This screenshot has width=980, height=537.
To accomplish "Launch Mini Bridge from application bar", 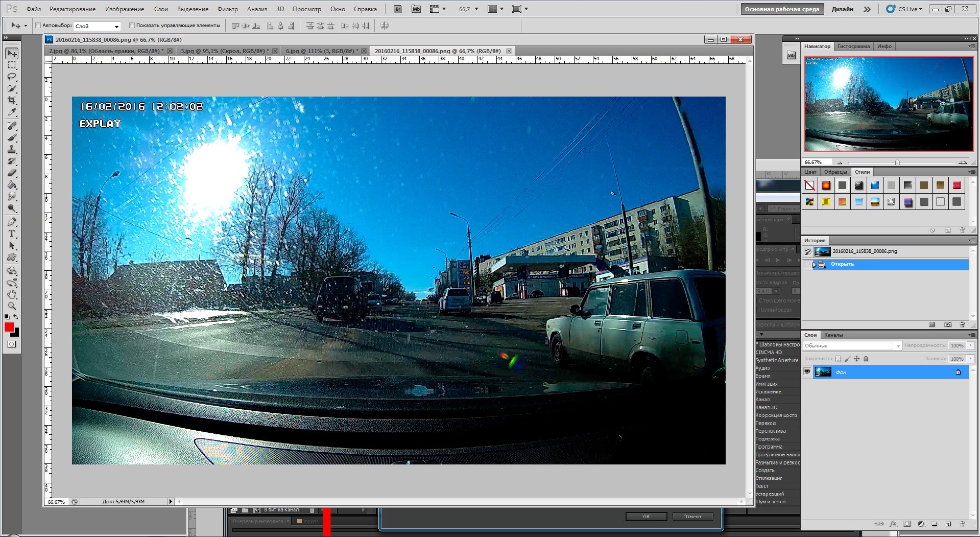I will click(416, 9).
